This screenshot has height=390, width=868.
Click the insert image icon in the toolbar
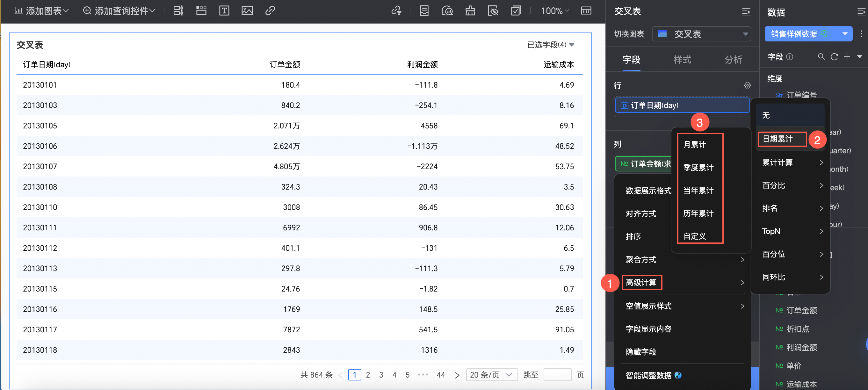tap(247, 11)
